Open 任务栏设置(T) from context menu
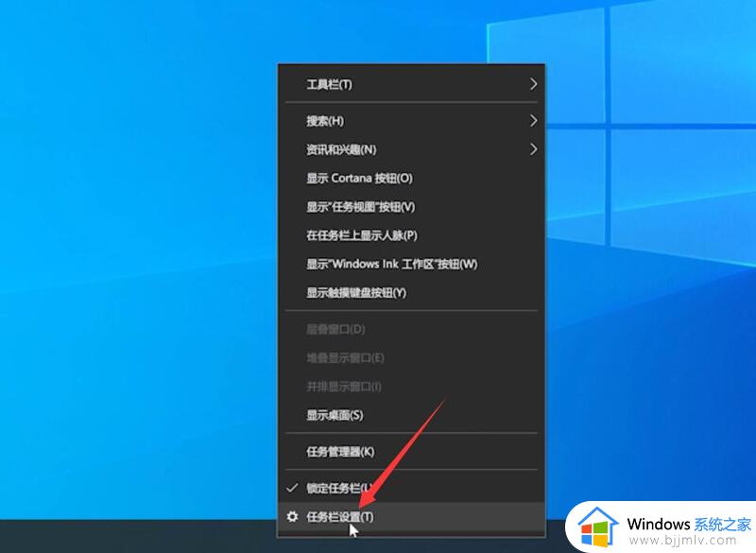Image resolution: width=756 pixels, height=553 pixels. click(x=411, y=517)
